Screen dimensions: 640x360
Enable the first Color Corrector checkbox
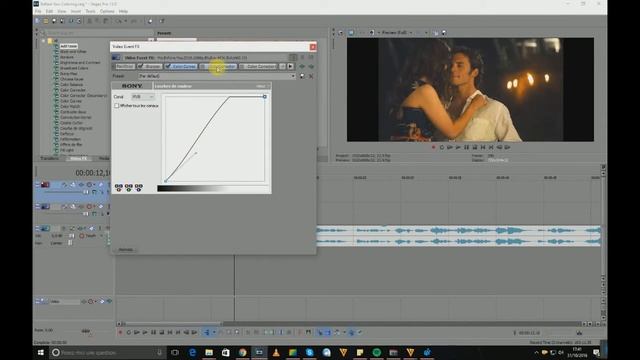coord(202,66)
